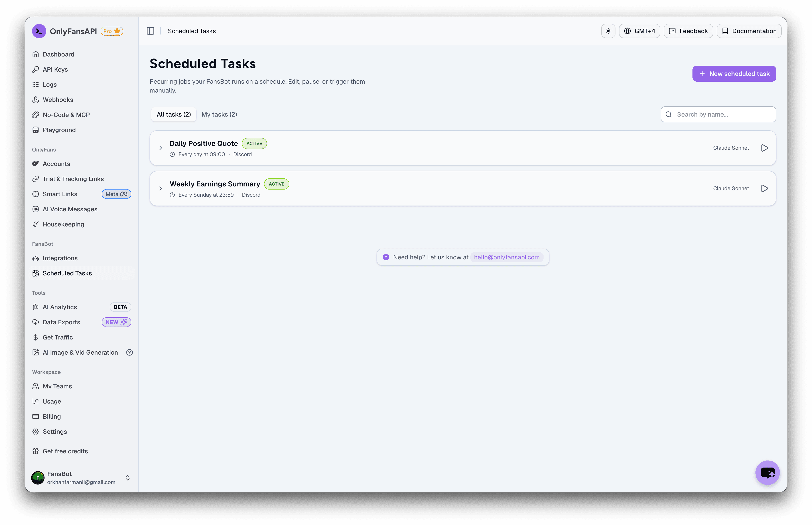Focus the Search by name field
Image resolution: width=812 pixels, height=525 pixels.
[718, 115]
